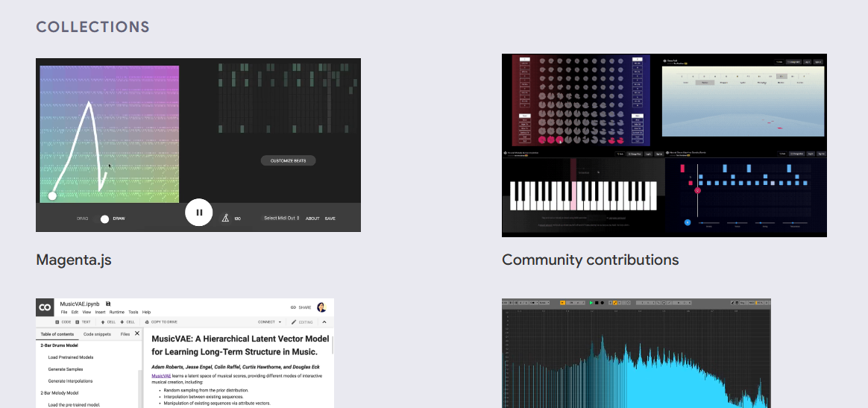
Task: Select '2-Bar Melody Model' contents entry
Action: coord(60,392)
